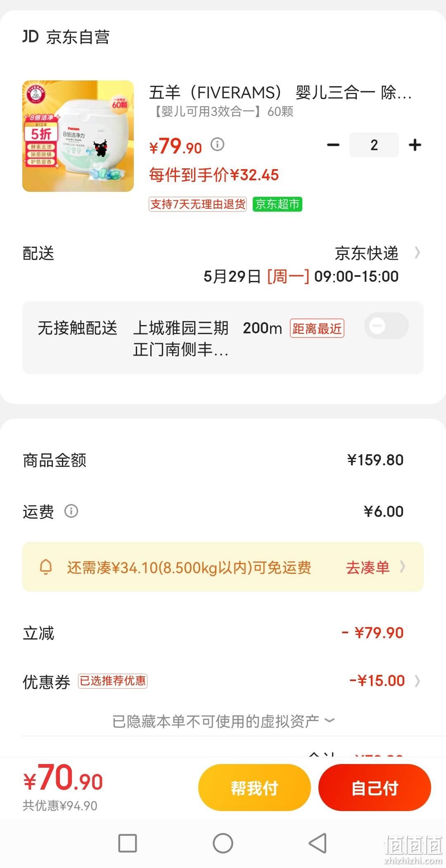446x868 pixels.
Task: Tap the 支持7天无理由退货 tag
Action: [198, 204]
